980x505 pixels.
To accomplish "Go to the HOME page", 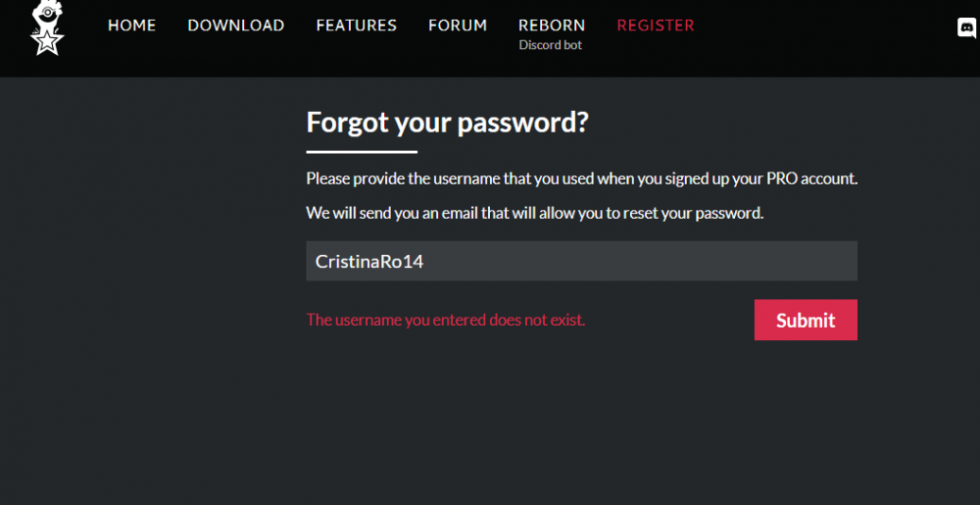I will 132,25.
